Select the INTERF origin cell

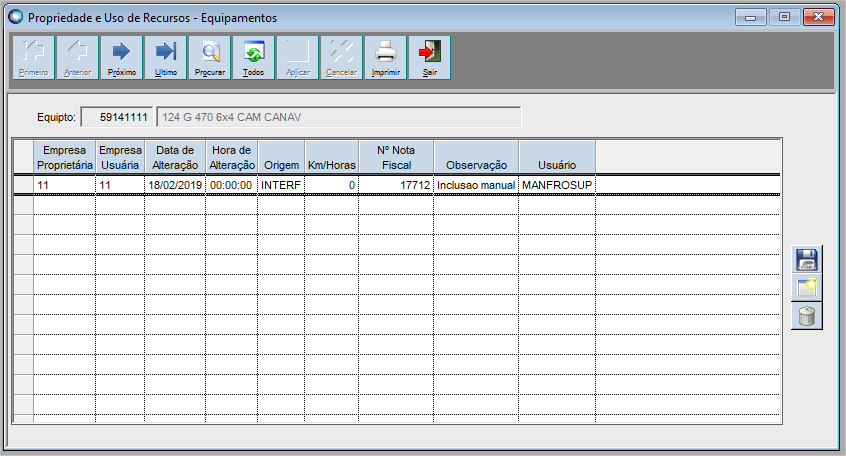[x=281, y=185]
